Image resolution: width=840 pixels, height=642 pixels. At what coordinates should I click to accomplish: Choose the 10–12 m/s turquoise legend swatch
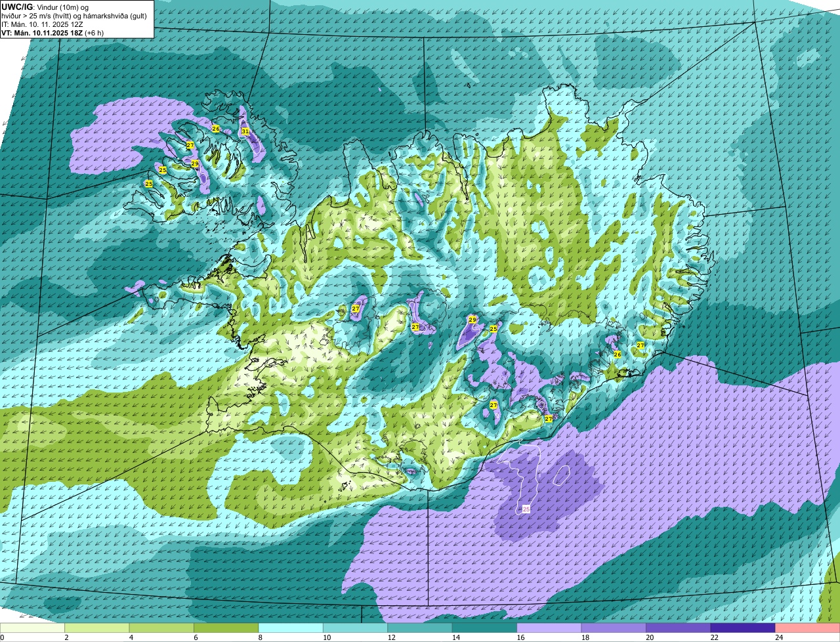356,628
